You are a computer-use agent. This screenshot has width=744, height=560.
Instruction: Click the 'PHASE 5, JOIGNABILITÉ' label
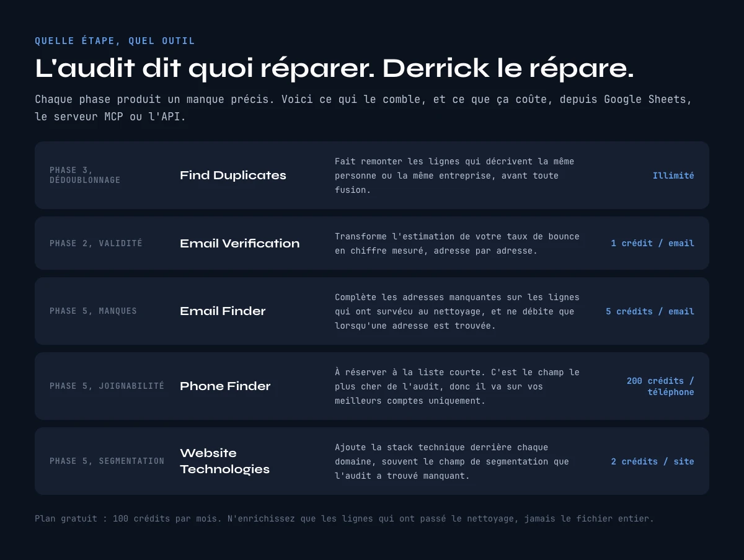point(107,386)
